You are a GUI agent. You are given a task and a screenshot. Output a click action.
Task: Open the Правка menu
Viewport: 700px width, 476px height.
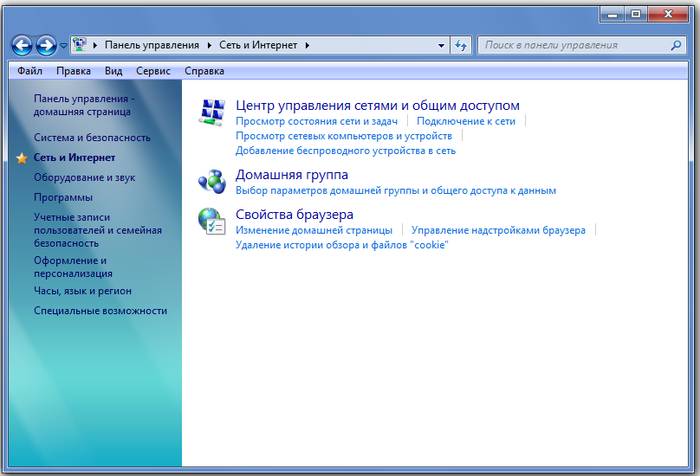coord(74,71)
